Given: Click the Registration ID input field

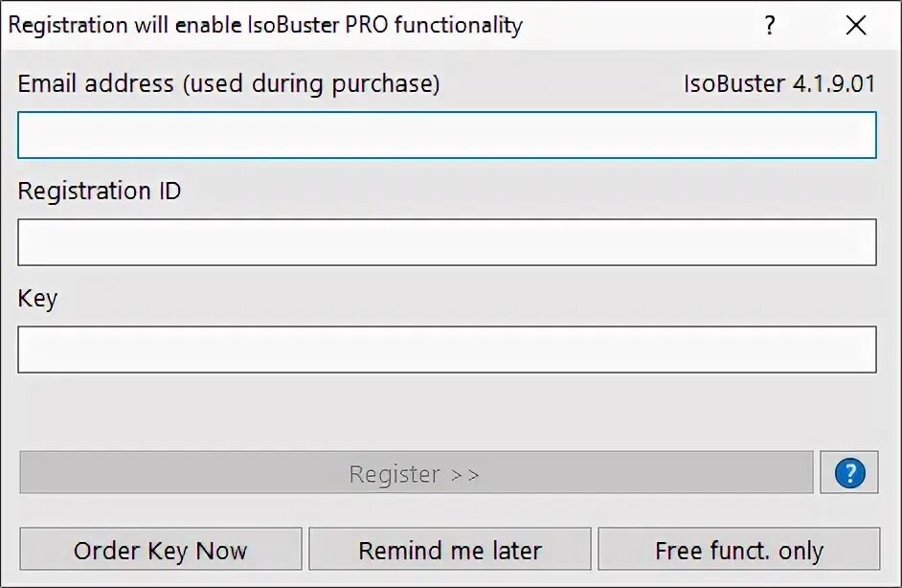Looking at the screenshot, I should [x=447, y=242].
